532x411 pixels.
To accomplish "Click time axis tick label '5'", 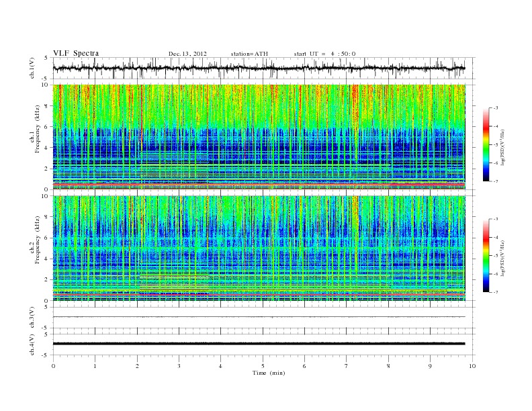I will [x=263, y=366].
